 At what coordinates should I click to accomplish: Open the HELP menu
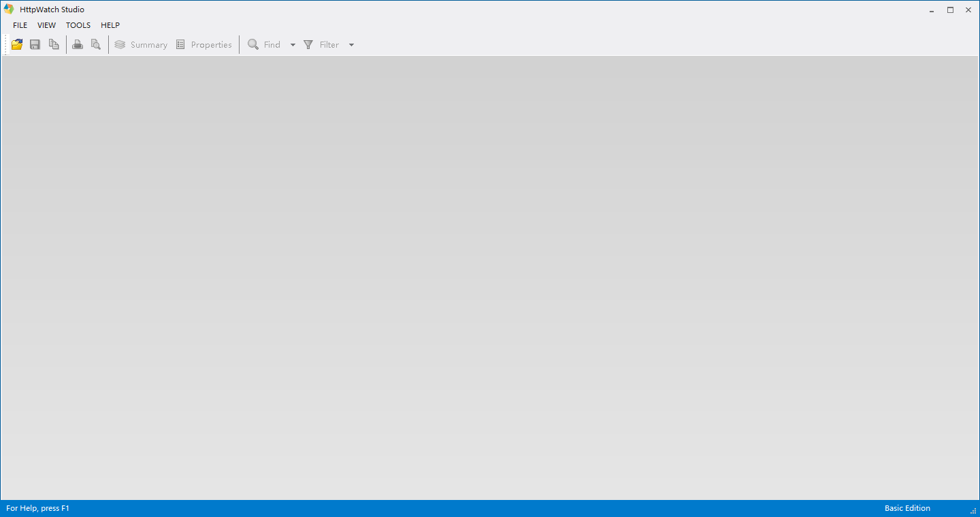tap(110, 25)
